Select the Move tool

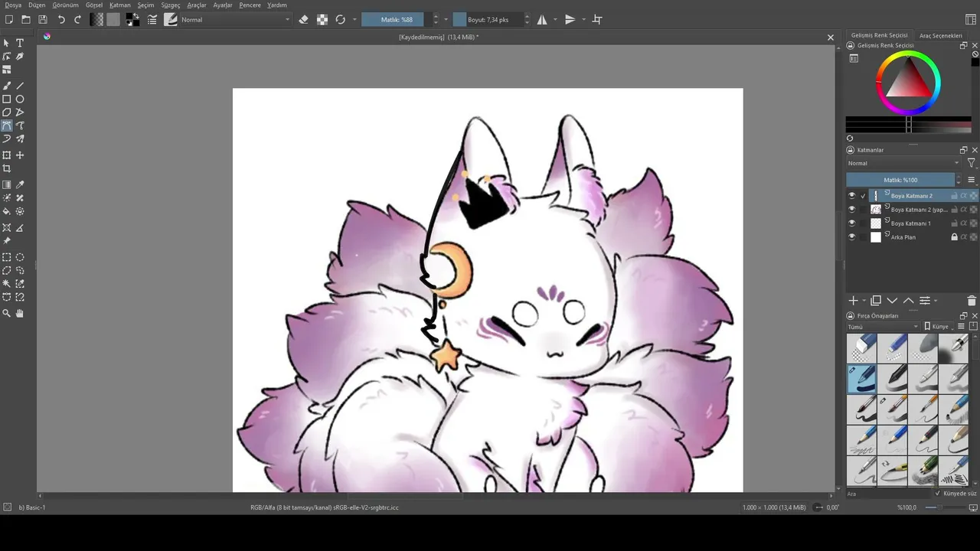20,155
